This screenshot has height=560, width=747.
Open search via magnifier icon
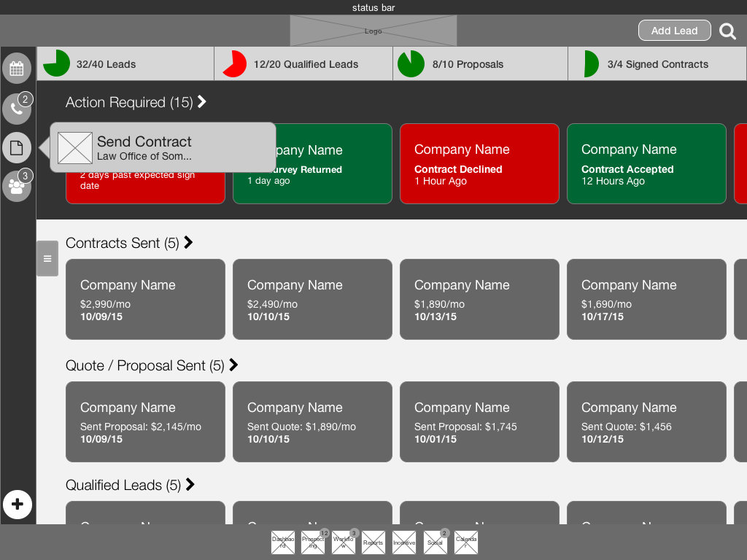click(x=727, y=31)
